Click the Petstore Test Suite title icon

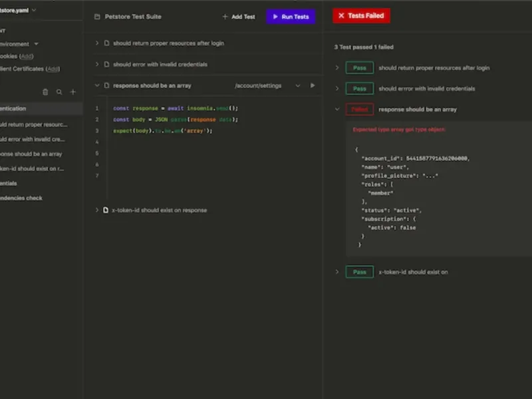click(97, 17)
